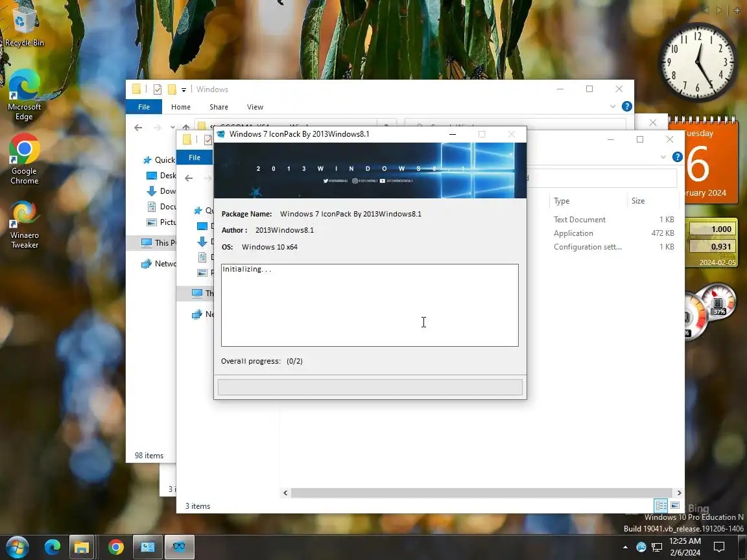
Task: Click the Initializing log text box
Action: pos(370,305)
